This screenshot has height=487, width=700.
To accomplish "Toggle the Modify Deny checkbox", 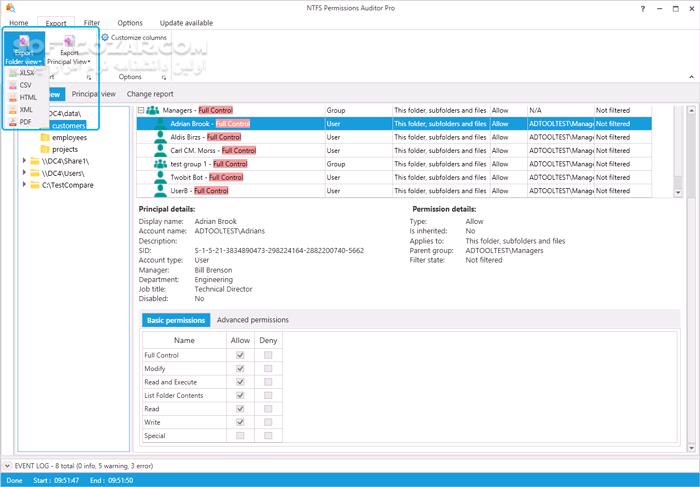I will [x=267, y=368].
